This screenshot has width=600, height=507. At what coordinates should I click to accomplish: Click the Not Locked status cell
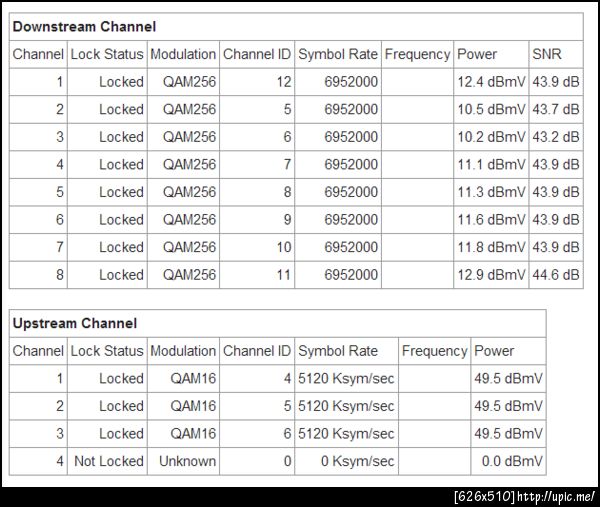point(109,461)
